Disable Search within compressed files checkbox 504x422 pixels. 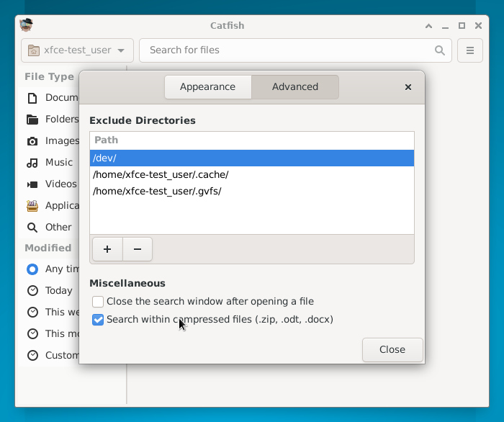[x=98, y=320]
